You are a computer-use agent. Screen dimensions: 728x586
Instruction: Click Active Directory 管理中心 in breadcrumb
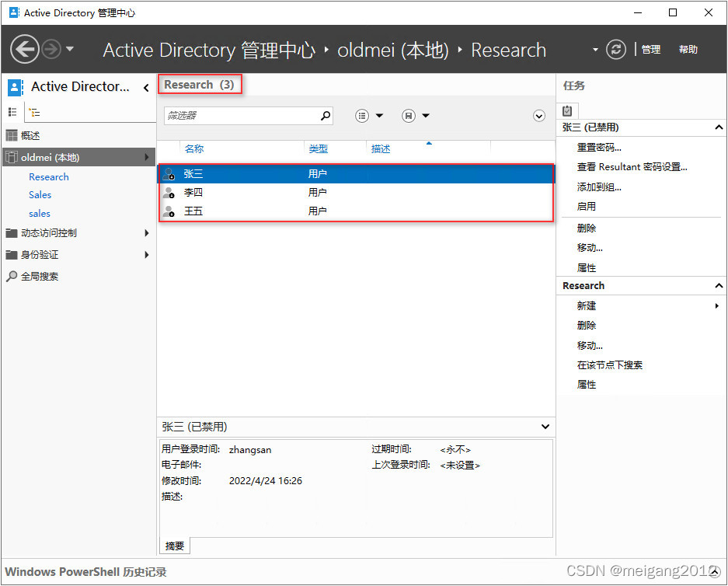tap(209, 51)
